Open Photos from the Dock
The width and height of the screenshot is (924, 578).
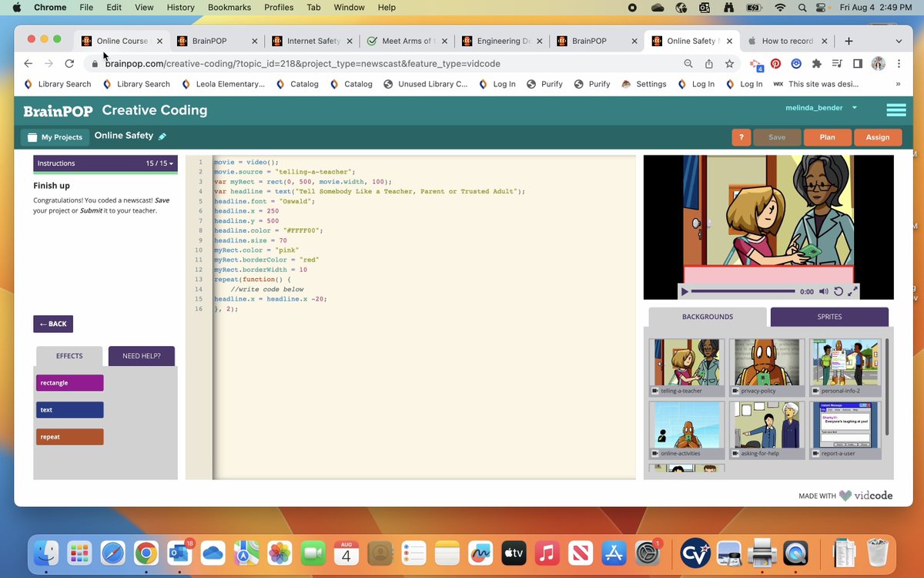280,553
